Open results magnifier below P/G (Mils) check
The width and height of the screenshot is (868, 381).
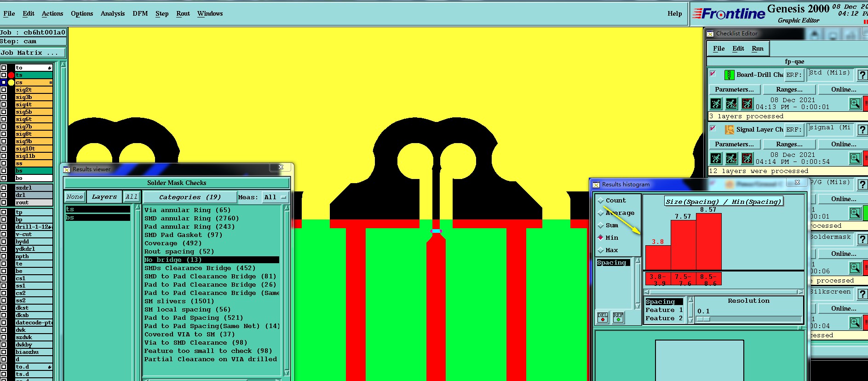(855, 213)
